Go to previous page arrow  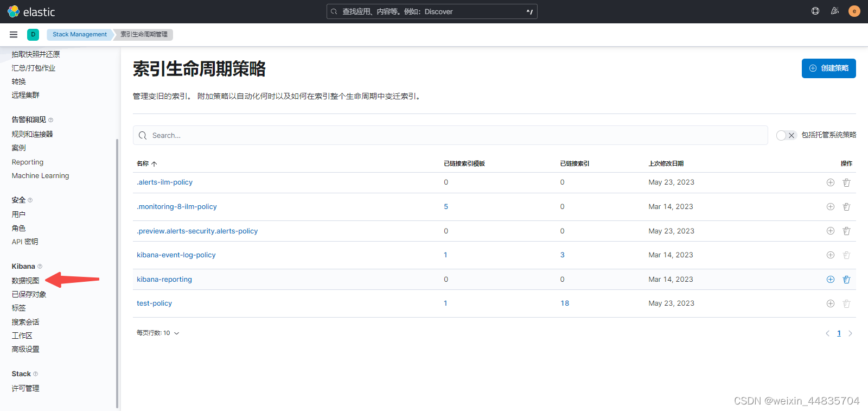tap(827, 333)
